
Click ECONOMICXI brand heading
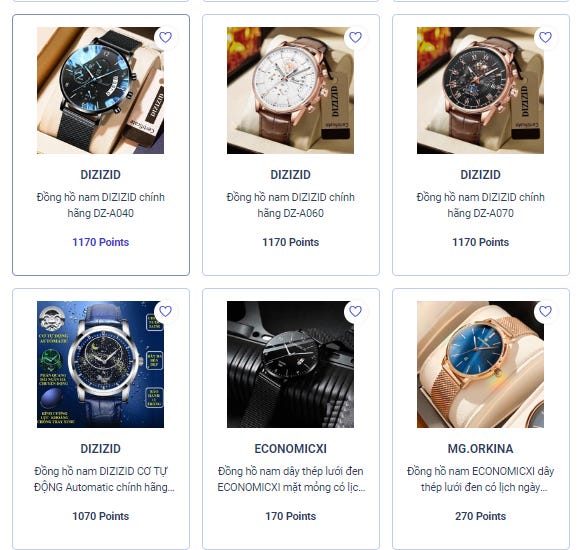[290, 448]
